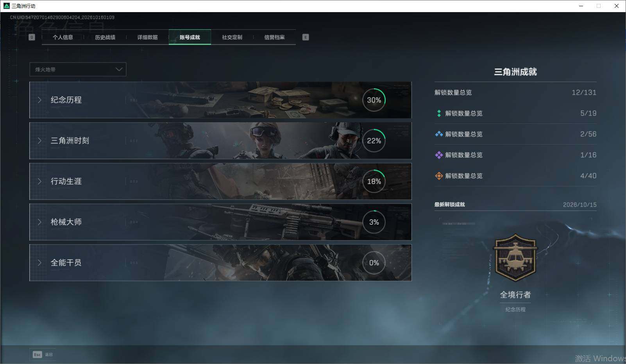The width and height of the screenshot is (626, 364).
Task: Click the 5/19 unlock count
Action: pos(588,113)
